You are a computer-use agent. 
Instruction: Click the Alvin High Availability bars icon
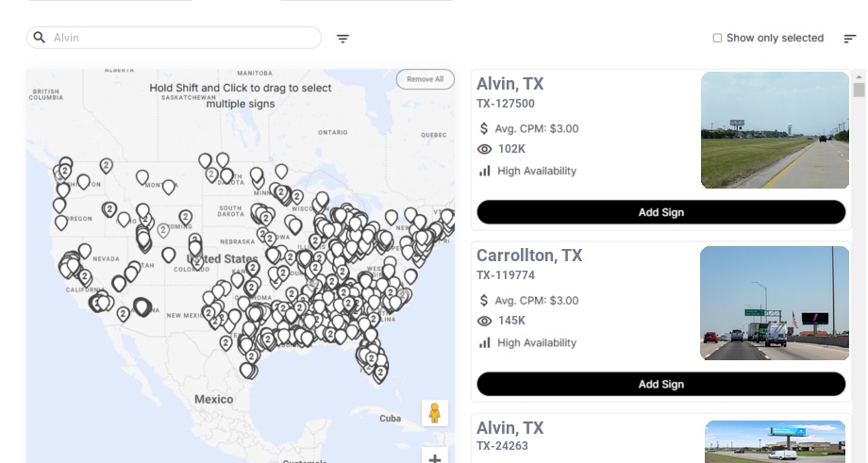[485, 171]
